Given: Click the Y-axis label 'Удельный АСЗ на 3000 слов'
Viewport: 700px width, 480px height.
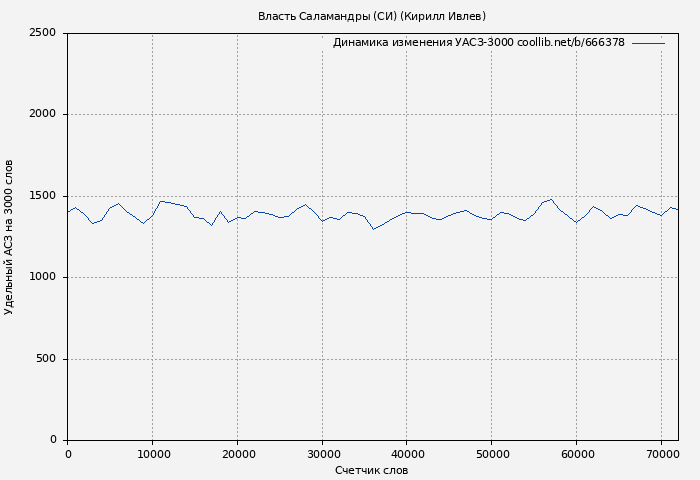Looking at the screenshot, I should click(9, 237).
